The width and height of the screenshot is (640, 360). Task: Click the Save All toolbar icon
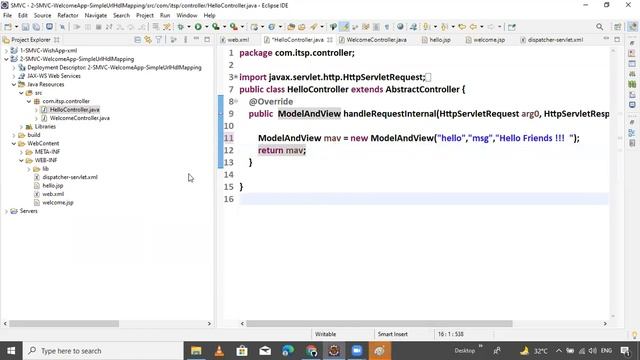[36, 27]
